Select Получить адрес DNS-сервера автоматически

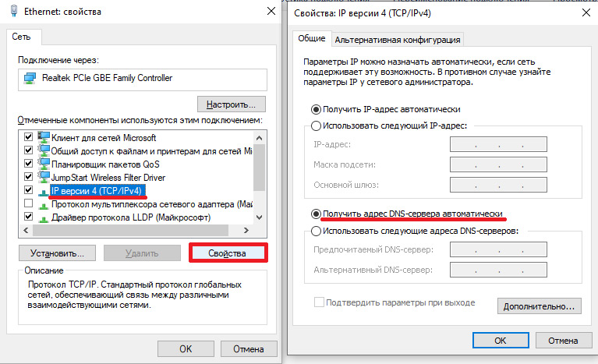pos(316,214)
